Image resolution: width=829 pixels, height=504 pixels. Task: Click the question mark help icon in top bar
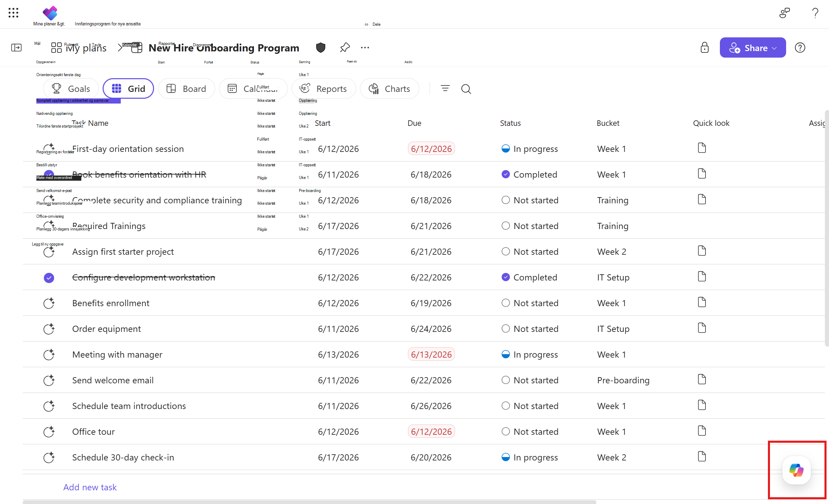coord(815,13)
